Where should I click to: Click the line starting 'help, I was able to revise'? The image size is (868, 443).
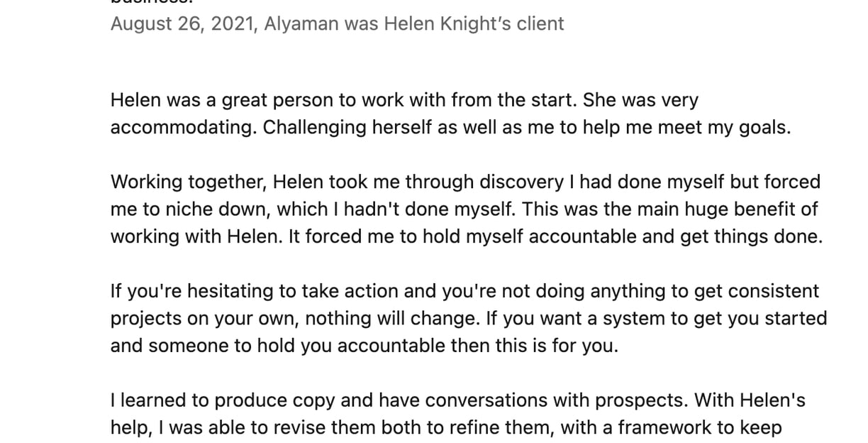446,428
